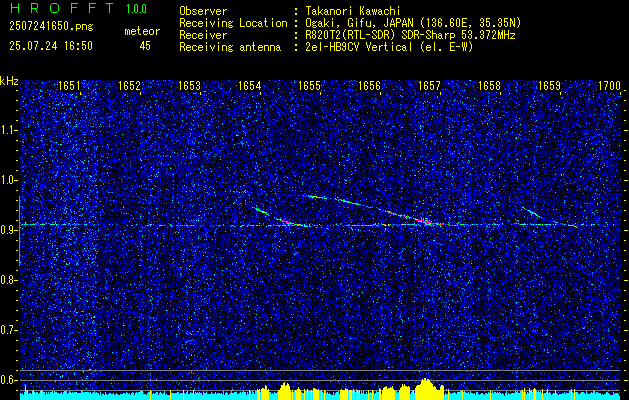Click the 1653 time marker
The width and height of the screenshot is (629, 400).
point(189,86)
